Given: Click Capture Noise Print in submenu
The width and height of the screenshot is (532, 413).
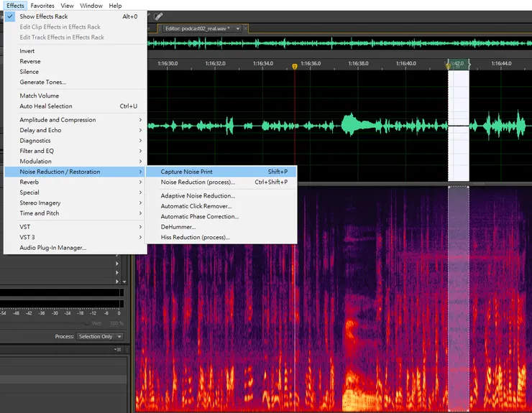Looking at the screenshot, I should (x=186, y=172).
